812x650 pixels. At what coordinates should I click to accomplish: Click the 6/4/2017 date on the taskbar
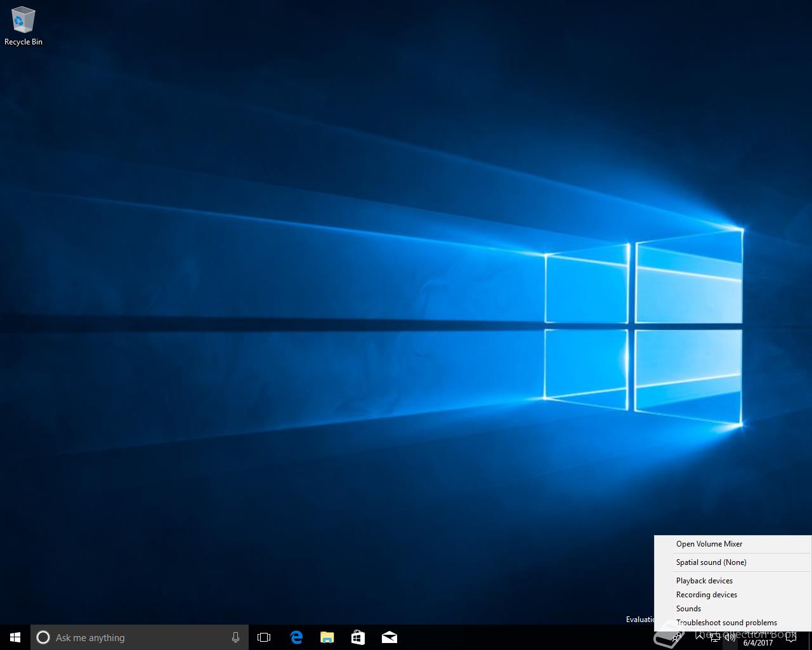(x=758, y=642)
